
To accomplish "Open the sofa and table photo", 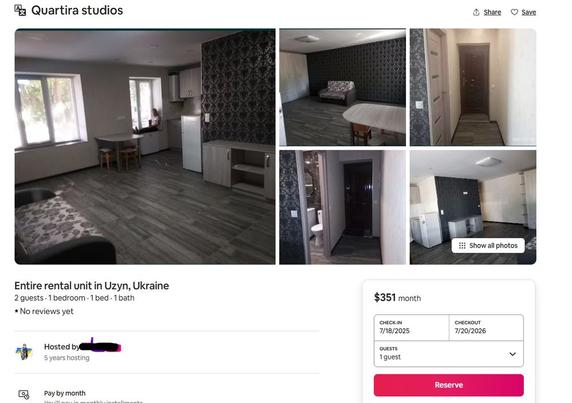I will click(x=343, y=87).
